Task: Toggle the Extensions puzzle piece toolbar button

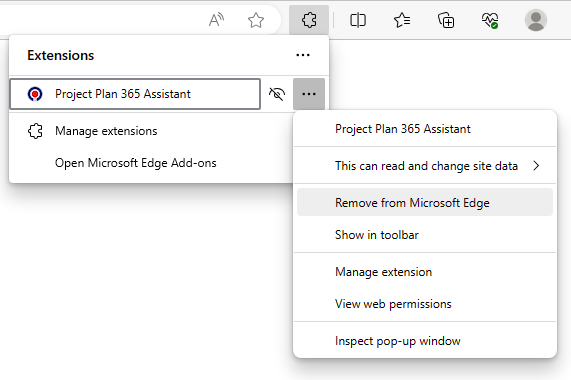Action: coord(309,20)
